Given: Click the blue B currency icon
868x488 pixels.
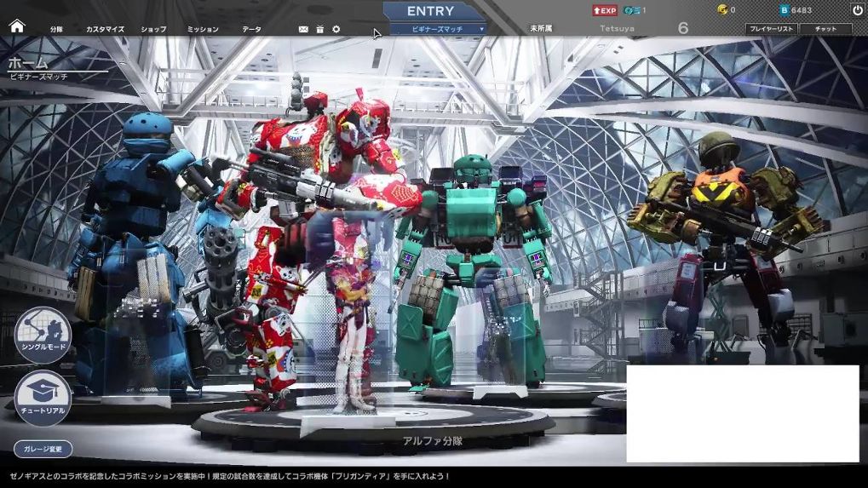Looking at the screenshot, I should (784, 10).
